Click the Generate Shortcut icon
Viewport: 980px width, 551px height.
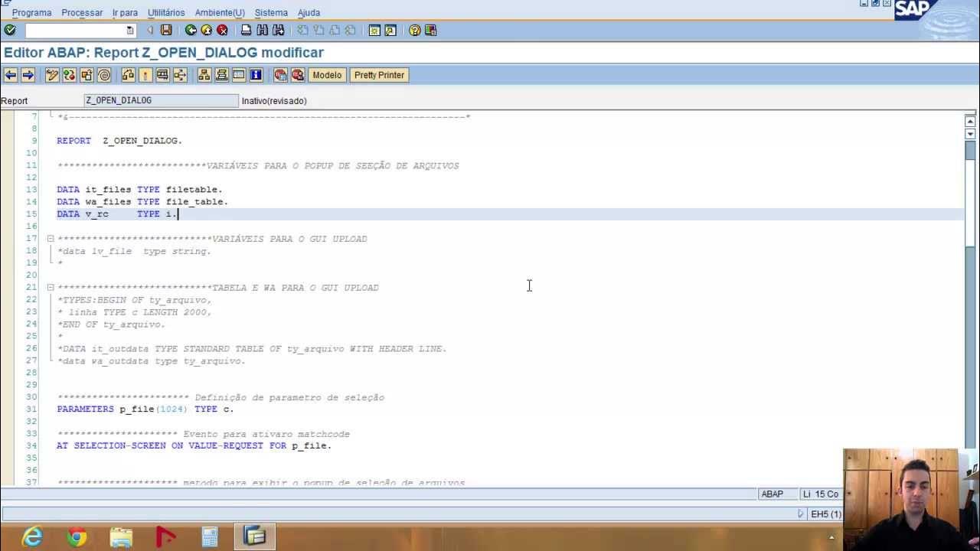coord(390,30)
